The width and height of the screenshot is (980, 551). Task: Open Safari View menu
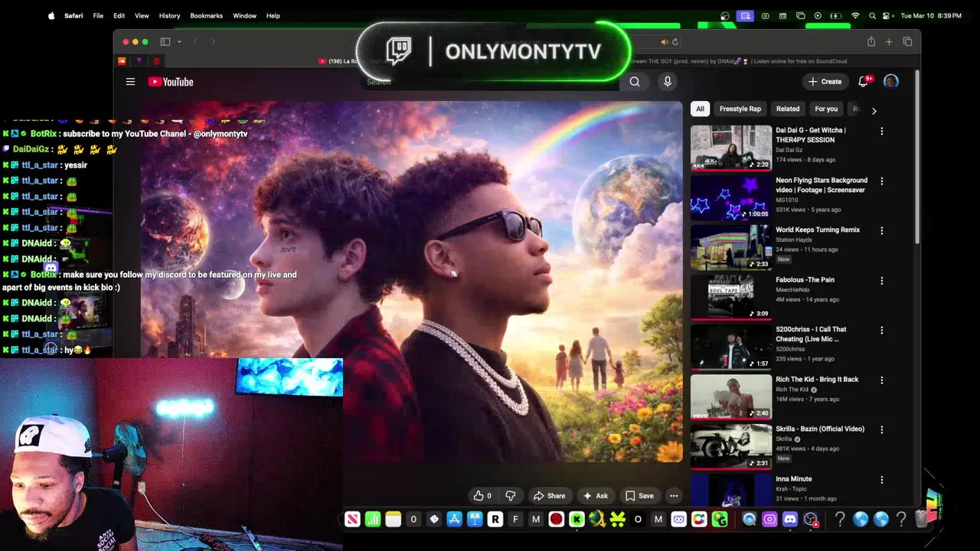pyautogui.click(x=142, y=15)
